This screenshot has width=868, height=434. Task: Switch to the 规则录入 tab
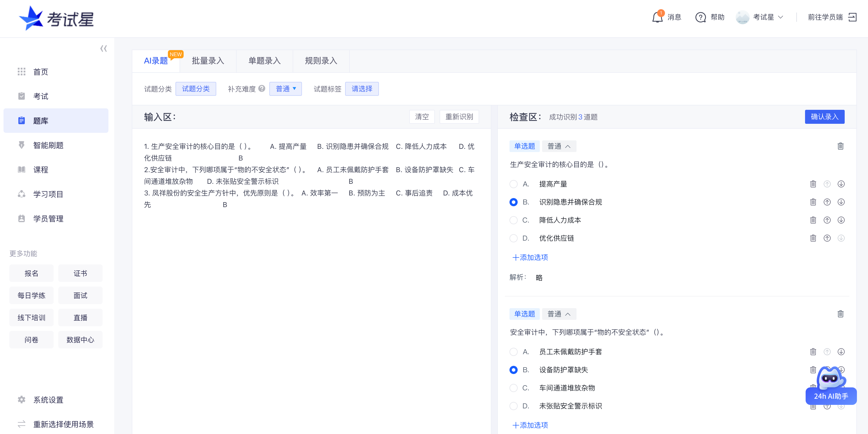click(320, 61)
